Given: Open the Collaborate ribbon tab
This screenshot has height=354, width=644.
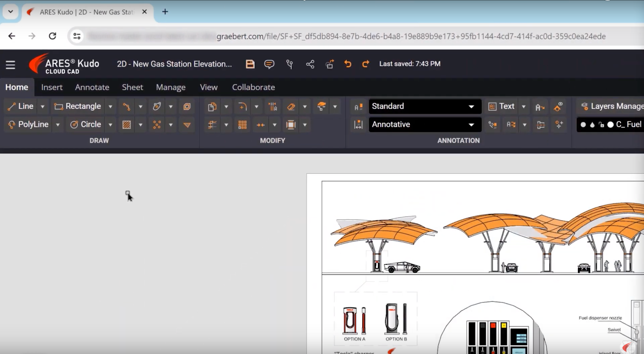Looking at the screenshot, I should [x=254, y=87].
